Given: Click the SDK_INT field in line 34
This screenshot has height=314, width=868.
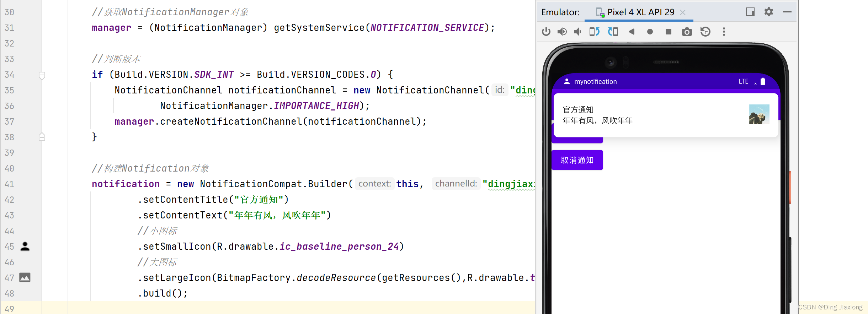Looking at the screenshot, I should tap(214, 75).
